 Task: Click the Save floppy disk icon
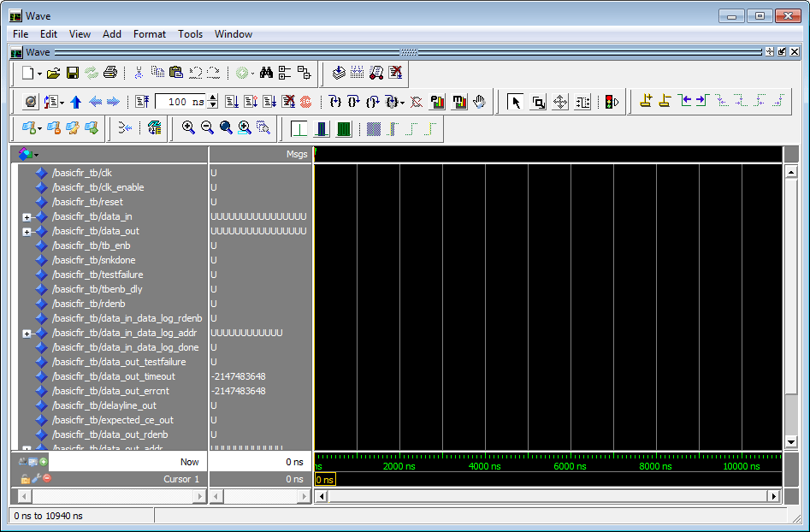pos(73,74)
